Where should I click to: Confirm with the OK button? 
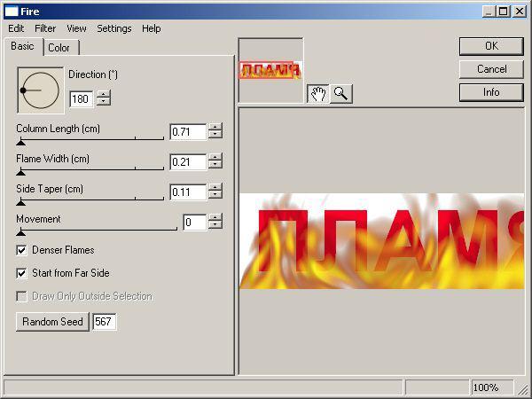pos(491,46)
